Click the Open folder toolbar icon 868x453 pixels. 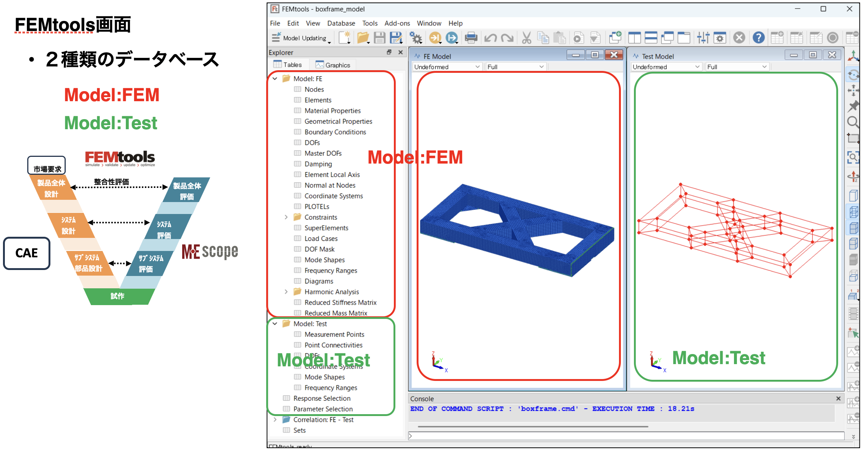[x=363, y=38]
